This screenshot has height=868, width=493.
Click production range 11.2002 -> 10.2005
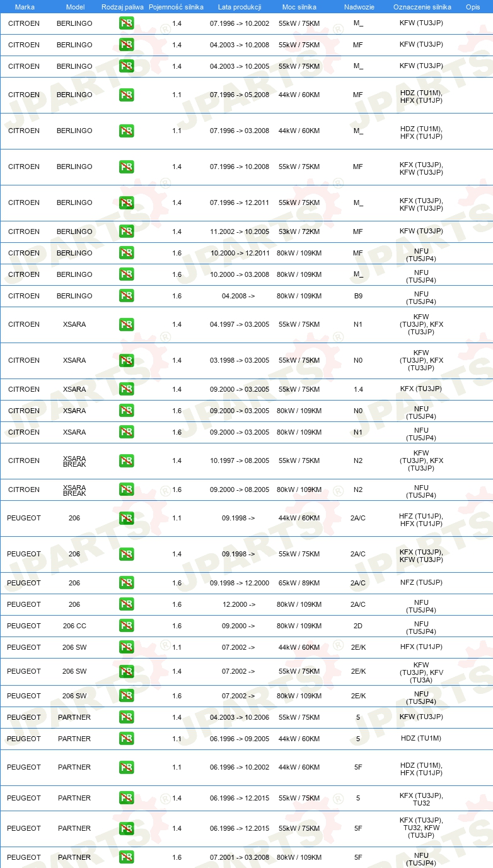[239, 232]
